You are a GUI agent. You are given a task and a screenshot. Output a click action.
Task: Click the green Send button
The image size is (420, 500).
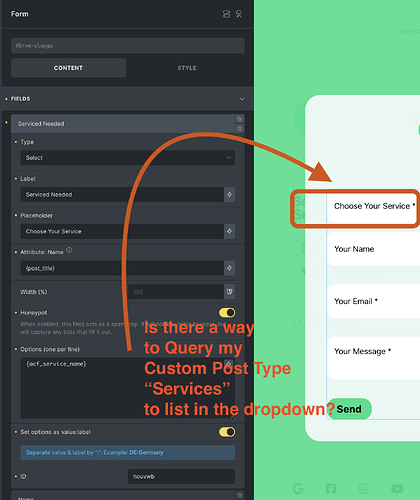tap(349, 409)
